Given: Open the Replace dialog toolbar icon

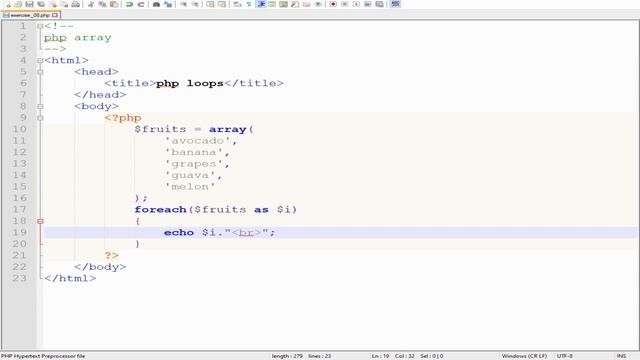Looking at the screenshot, I should click(x=168, y=4).
